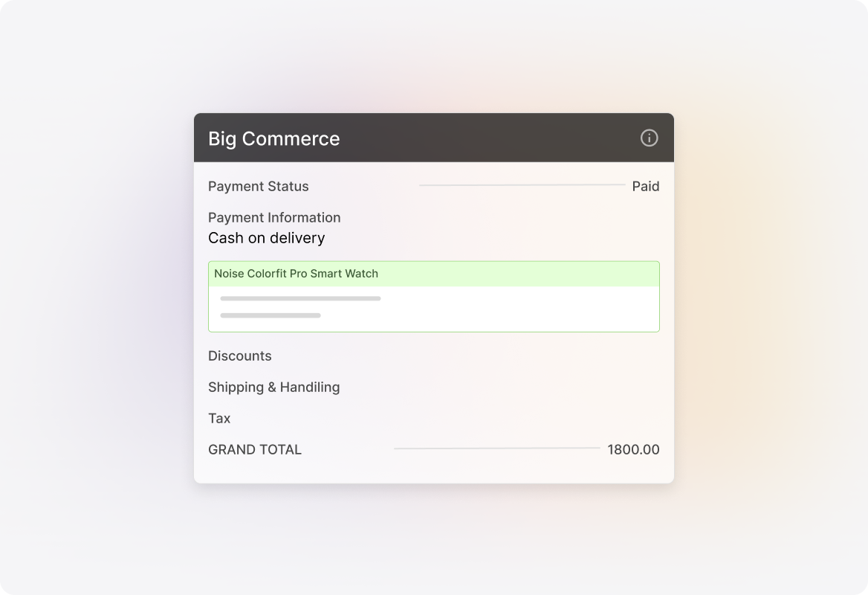Click the info icon in the header
The image size is (868, 595).
coord(647,138)
